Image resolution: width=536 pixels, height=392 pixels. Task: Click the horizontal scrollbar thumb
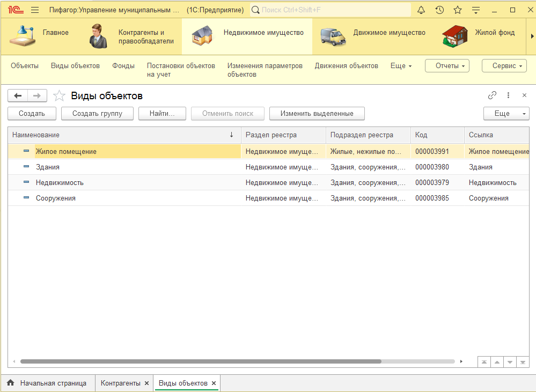pyautogui.click(x=201, y=361)
